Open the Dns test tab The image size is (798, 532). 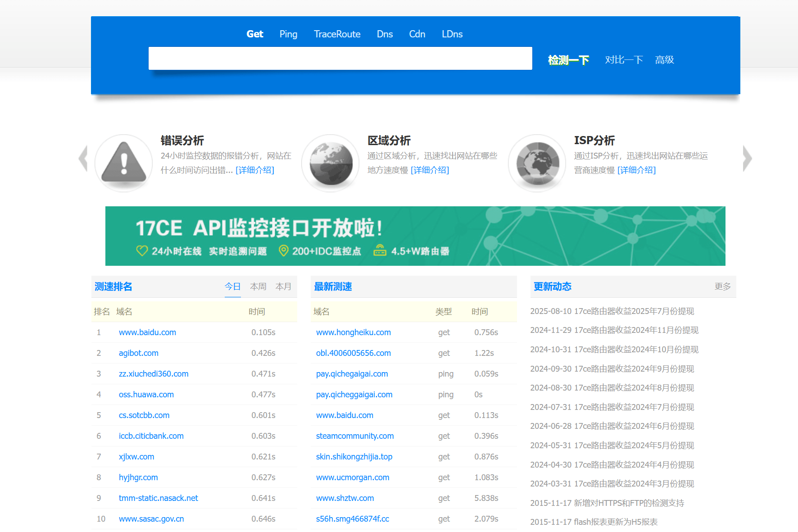point(385,34)
